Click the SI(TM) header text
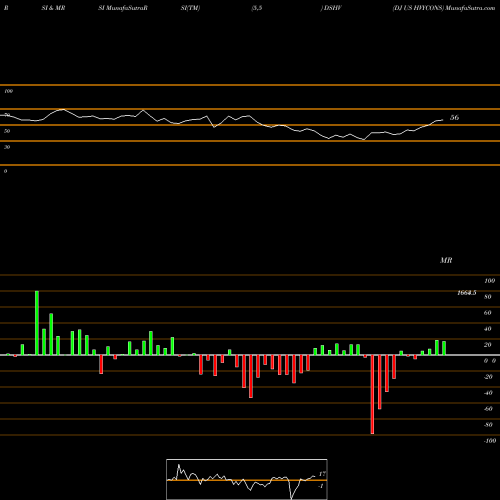The width and height of the screenshot is (500, 500). pos(190,8)
